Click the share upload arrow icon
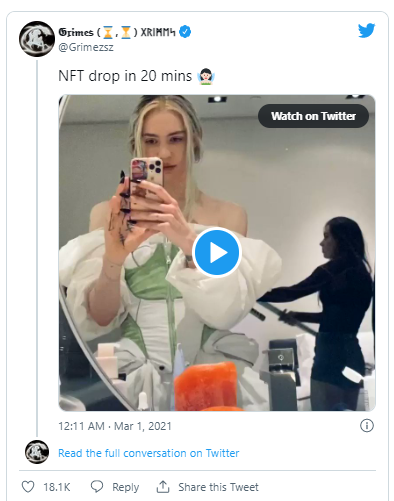Viewport: 394px width, 501px height. [x=163, y=487]
